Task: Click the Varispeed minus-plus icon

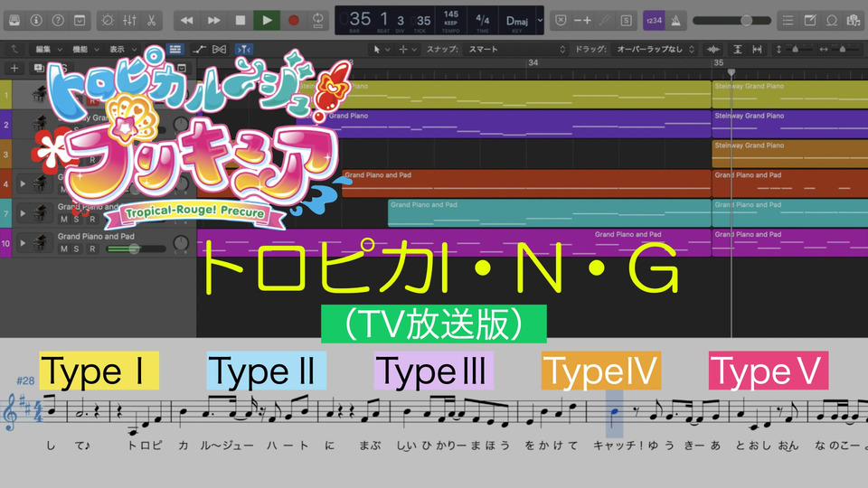Action: (x=582, y=21)
